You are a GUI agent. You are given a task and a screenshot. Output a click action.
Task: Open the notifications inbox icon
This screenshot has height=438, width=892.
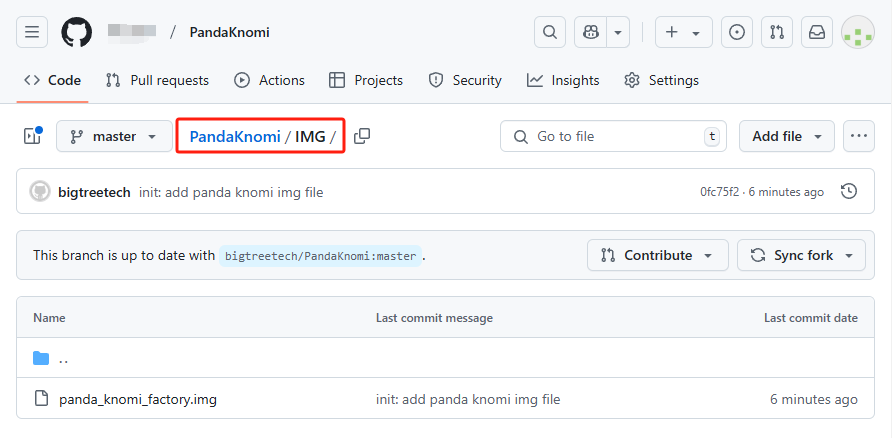click(x=817, y=32)
